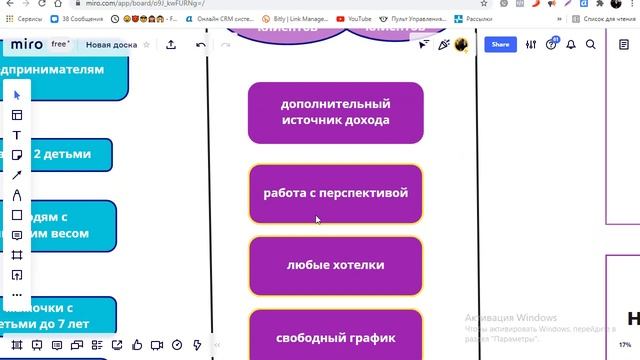The image size is (640, 360).
Task: Go to browser home page
Action: tap(58, 3)
